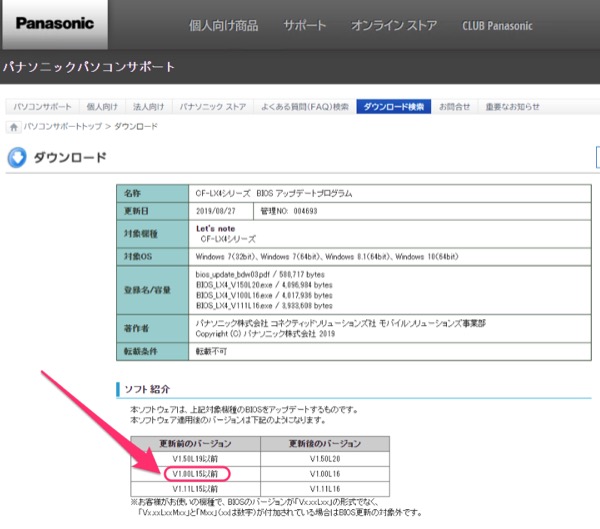Click the 更新前のバージョン column header
The image size is (600, 529).
tap(196, 444)
